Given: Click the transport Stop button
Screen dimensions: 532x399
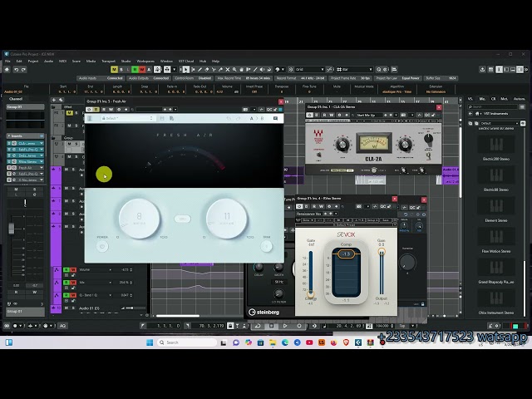Looking at the screenshot, I should click(x=272, y=326).
